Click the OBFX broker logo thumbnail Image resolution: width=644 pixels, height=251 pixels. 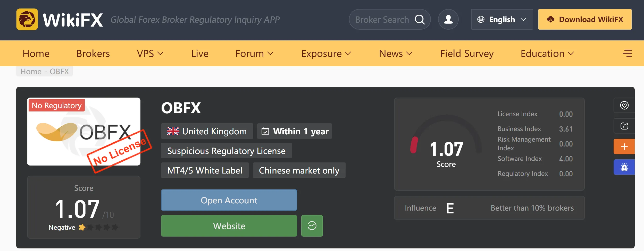click(84, 132)
